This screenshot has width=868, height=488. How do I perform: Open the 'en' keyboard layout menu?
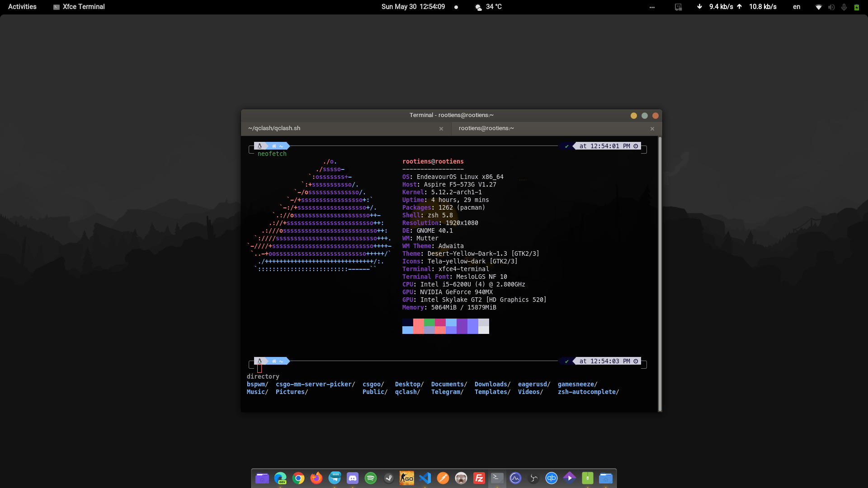point(797,7)
